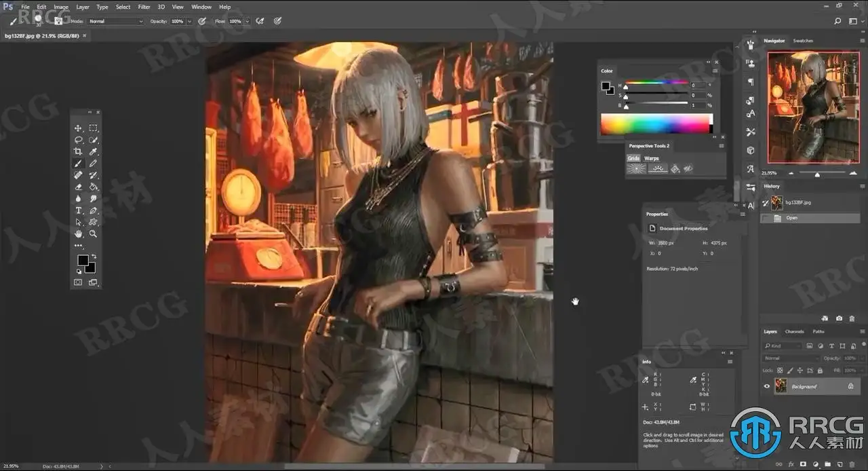The image size is (868, 471).
Task: Open the Opacity dropdown in options bar
Action: click(x=189, y=21)
